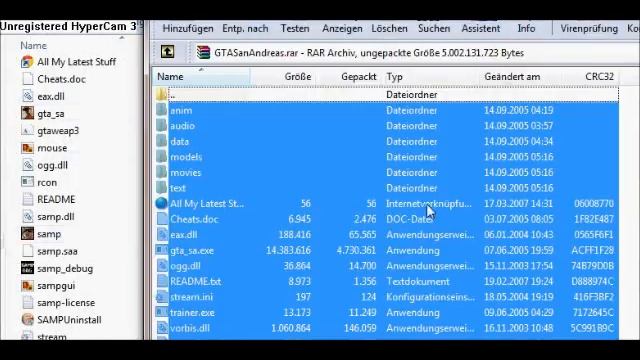Image resolution: width=640 pixels, height=360 pixels.
Task: Open the Assistent wizard button
Action: 480,29
